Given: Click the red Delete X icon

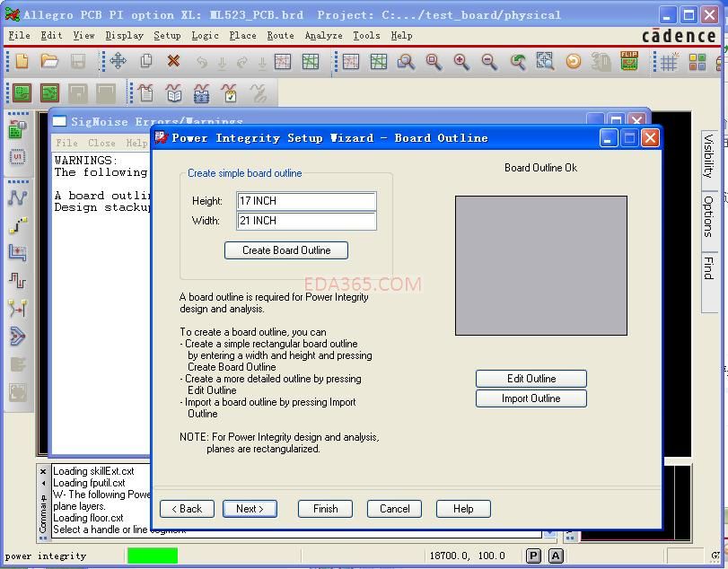Looking at the screenshot, I should click(x=173, y=61).
